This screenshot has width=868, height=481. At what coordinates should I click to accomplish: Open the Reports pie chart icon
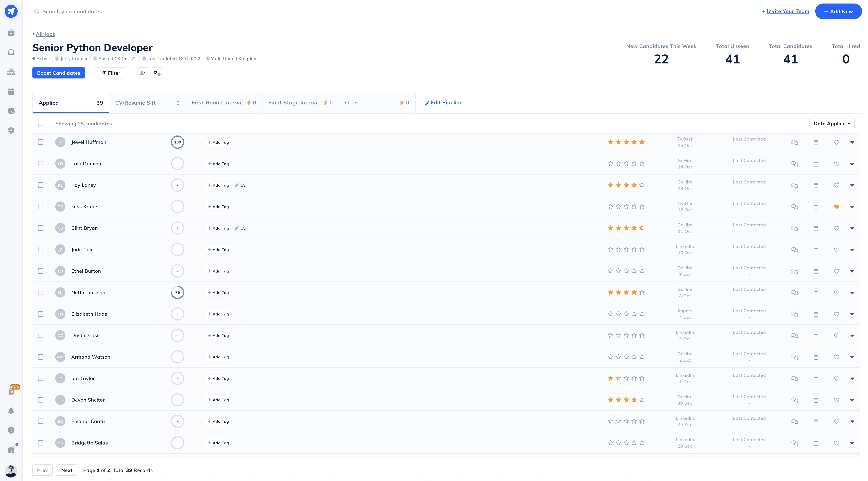coord(11,111)
